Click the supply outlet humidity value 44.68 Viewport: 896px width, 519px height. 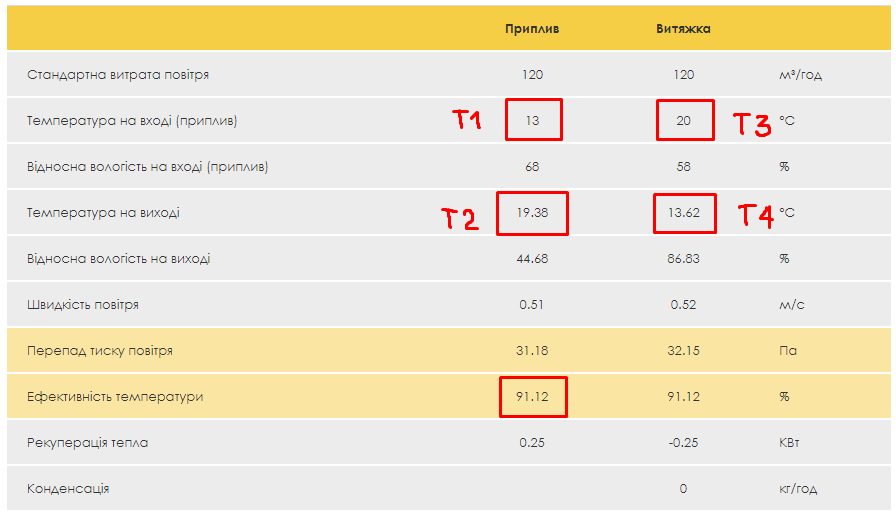[532, 259]
